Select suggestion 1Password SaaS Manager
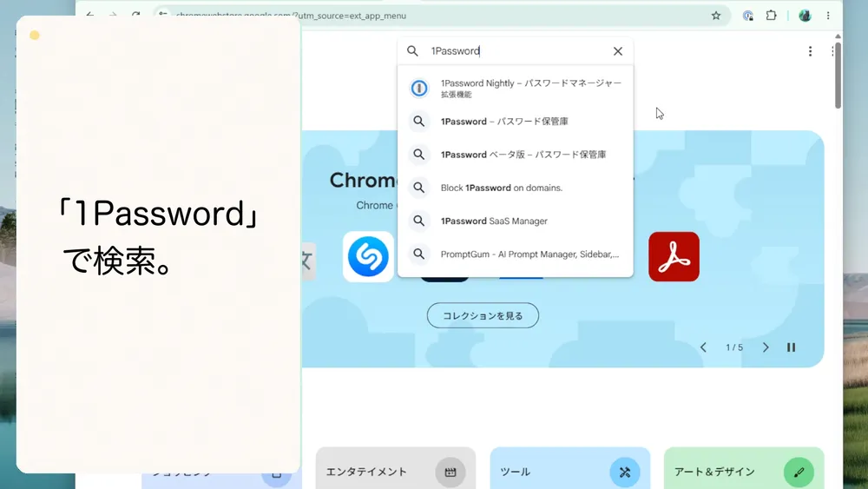Screen dimensions: 868x489 point(516,221)
